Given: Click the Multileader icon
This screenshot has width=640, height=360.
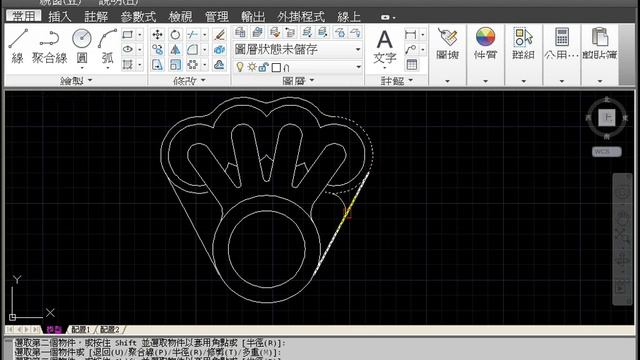Looking at the screenshot, I should click(x=411, y=49).
